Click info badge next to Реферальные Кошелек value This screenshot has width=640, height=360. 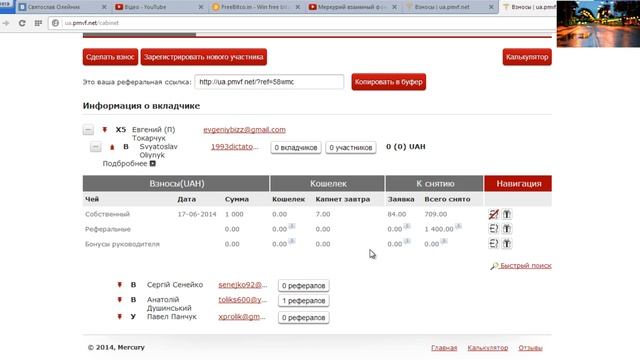pyautogui.click(x=292, y=226)
